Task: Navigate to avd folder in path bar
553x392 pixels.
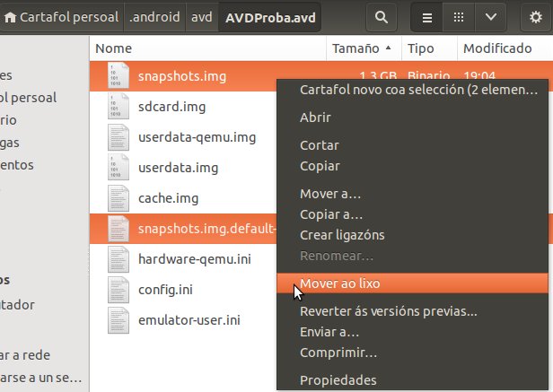Action: pyautogui.click(x=202, y=17)
